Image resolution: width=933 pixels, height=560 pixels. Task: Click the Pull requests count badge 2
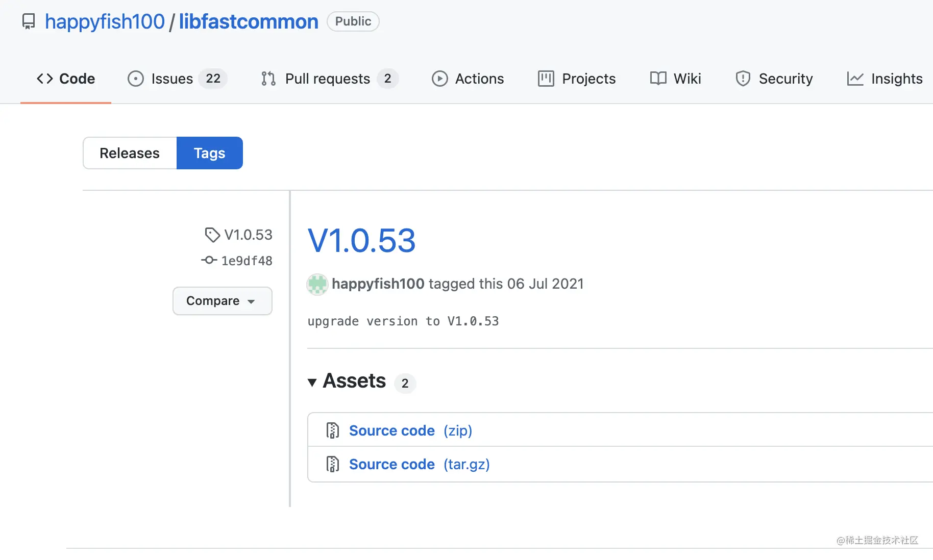click(388, 79)
